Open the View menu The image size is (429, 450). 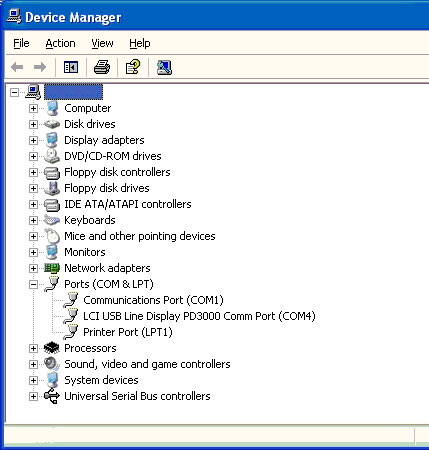click(x=102, y=43)
